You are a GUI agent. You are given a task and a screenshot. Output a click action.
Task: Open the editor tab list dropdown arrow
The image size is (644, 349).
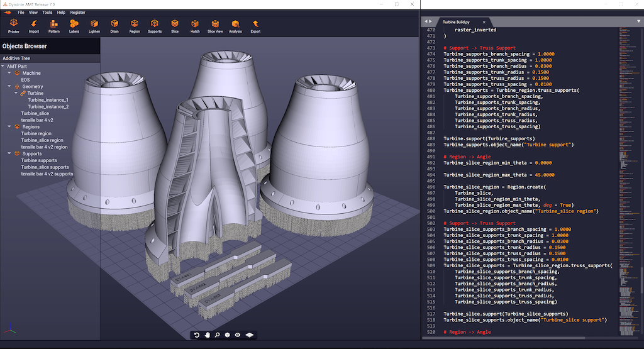(x=638, y=21)
